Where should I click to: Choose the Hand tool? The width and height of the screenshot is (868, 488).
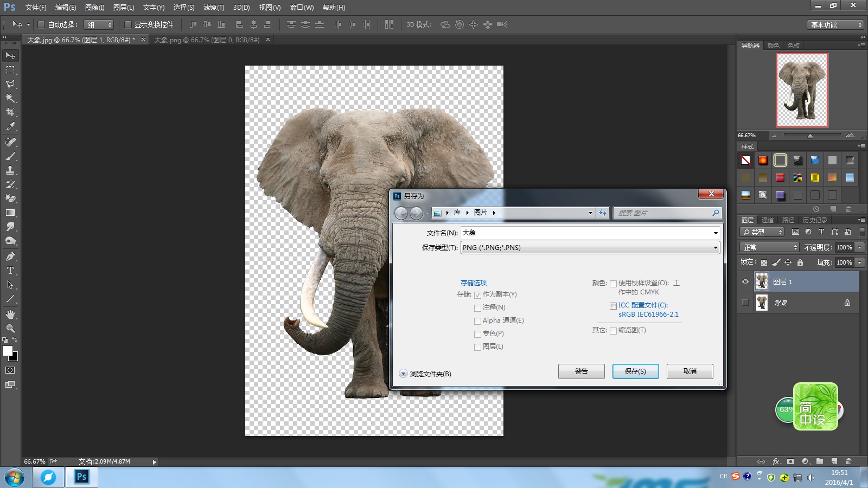tap(10, 314)
